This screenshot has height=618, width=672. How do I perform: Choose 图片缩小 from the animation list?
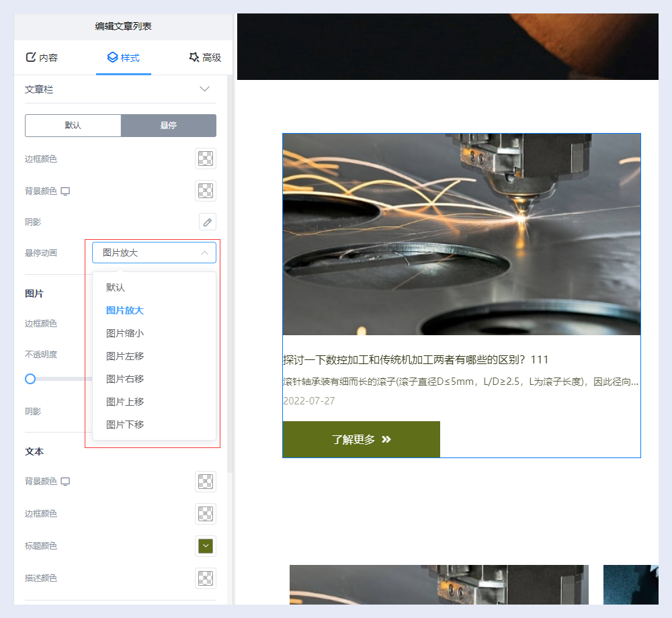pos(125,333)
